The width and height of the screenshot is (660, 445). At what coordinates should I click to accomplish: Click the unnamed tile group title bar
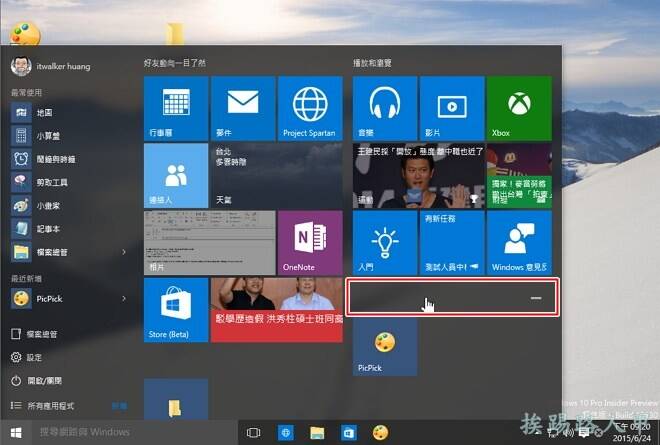pyautogui.click(x=452, y=297)
